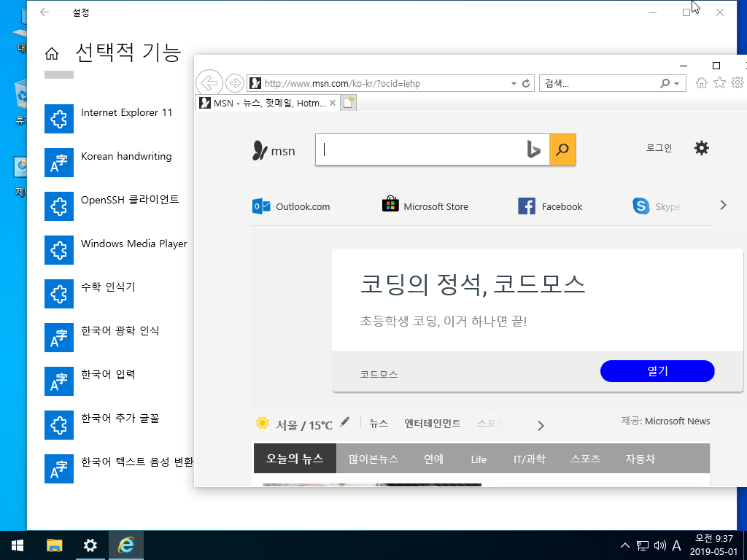Screen dimensions: 747x560
Task: Open the Windows Start menu
Action: pos(18,545)
